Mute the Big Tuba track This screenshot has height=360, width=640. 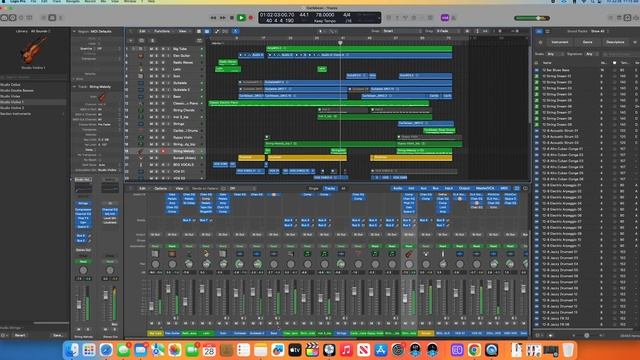[151, 49]
